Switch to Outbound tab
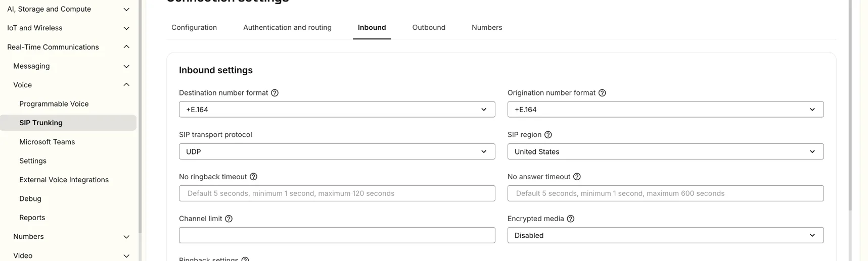The height and width of the screenshot is (261, 868). 429,27
